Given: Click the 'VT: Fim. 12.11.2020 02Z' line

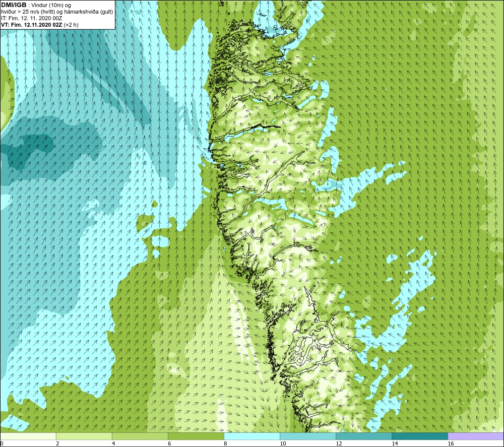Looking at the screenshot, I should [x=32, y=25].
